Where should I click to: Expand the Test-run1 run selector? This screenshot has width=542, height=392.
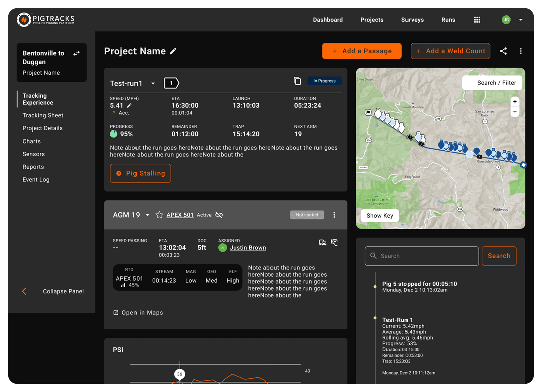[153, 83]
